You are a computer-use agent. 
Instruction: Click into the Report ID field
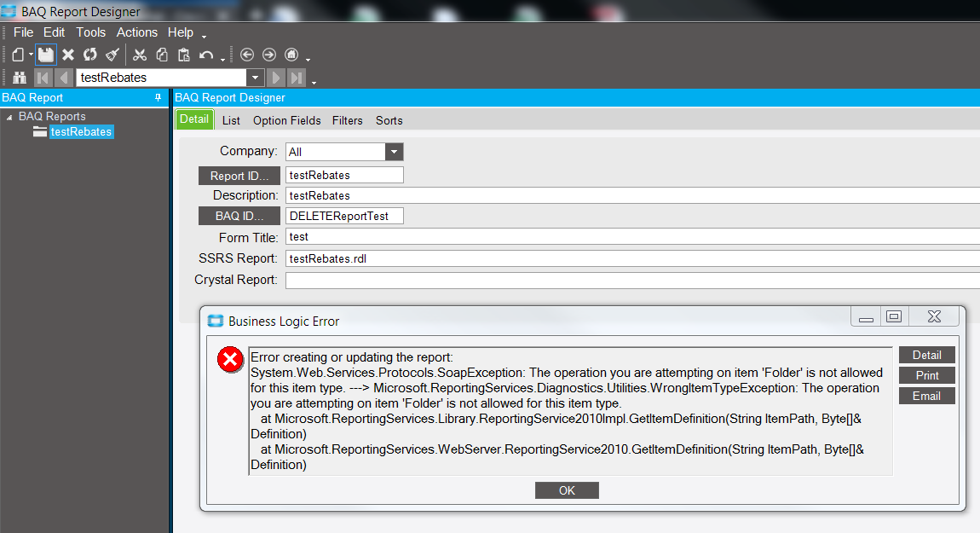[x=344, y=175]
